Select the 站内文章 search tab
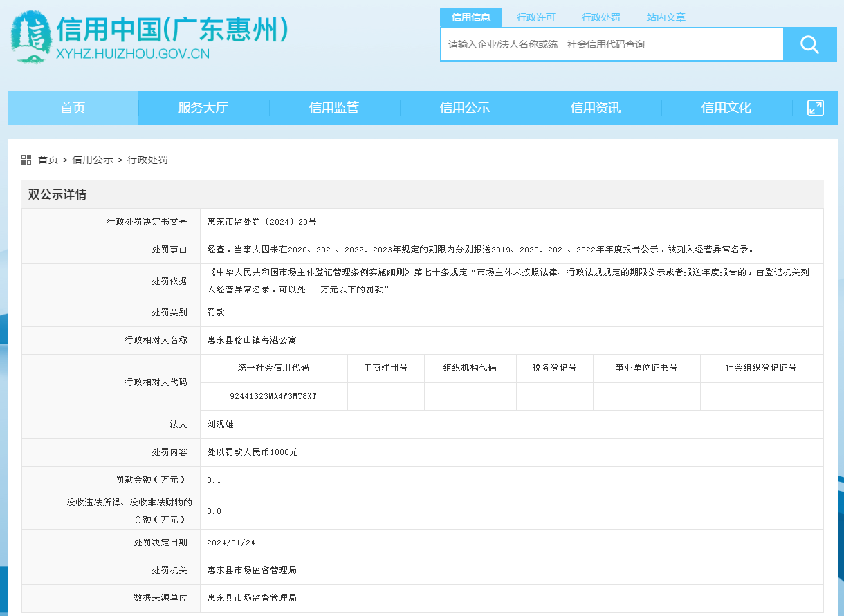844x616 pixels. click(x=666, y=17)
